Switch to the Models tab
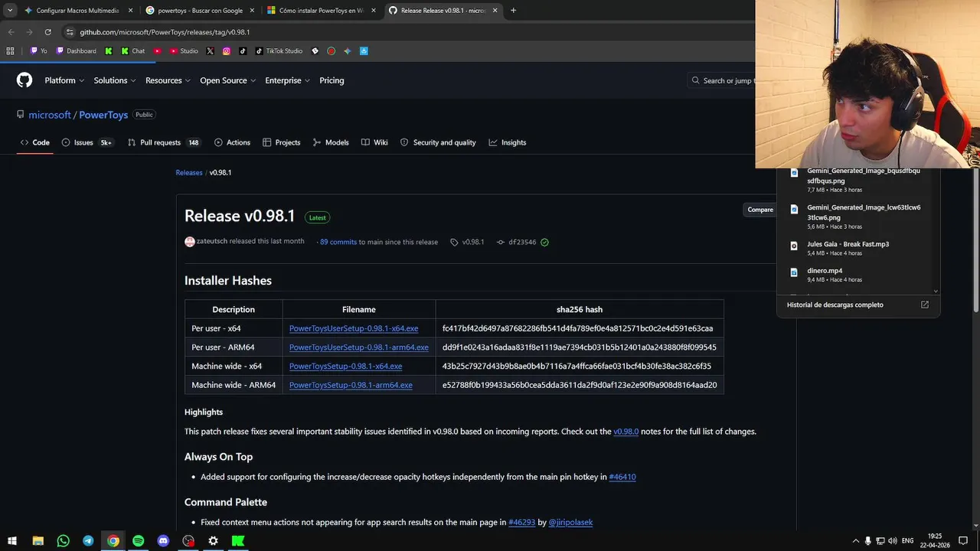The image size is (980, 551). (331, 142)
